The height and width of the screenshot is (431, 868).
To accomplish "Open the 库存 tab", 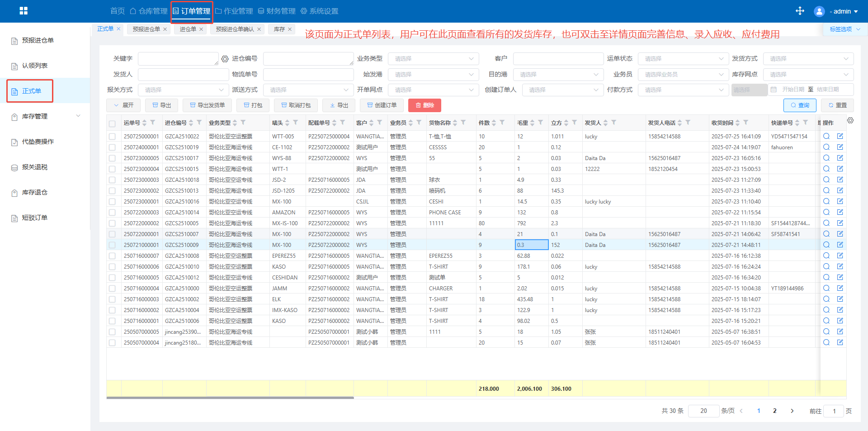I will (279, 29).
